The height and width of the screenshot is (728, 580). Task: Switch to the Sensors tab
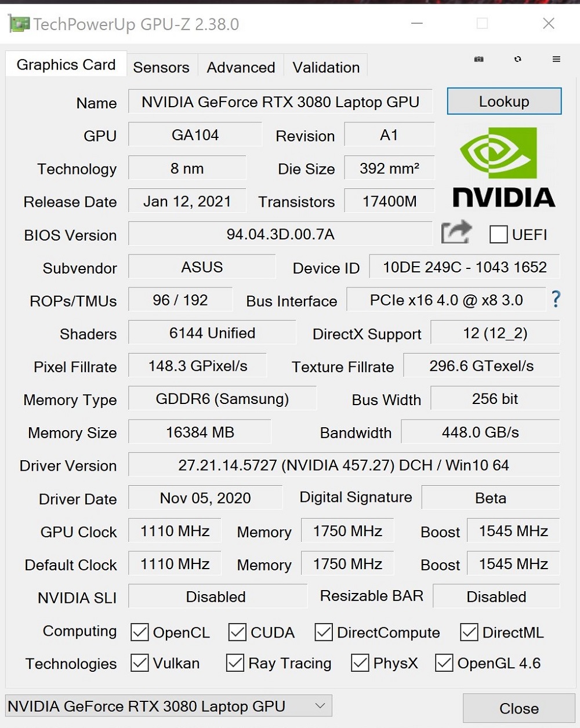pyautogui.click(x=161, y=67)
